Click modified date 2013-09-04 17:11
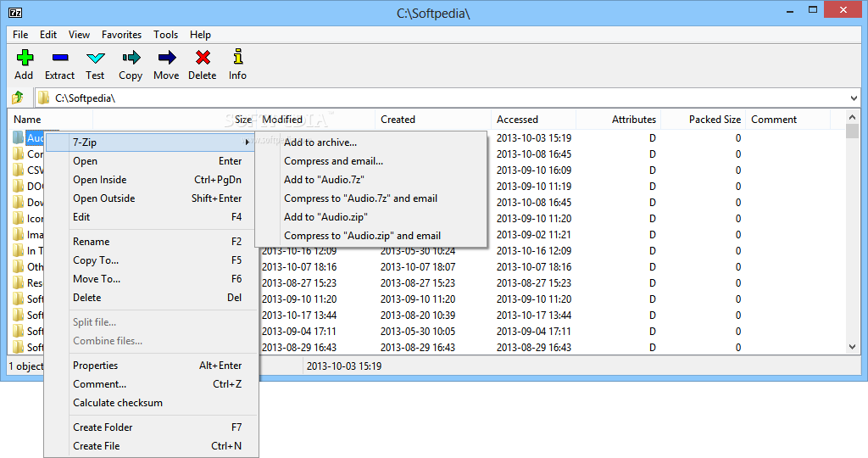This screenshot has height=458, width=868. [x=299, y=331]
